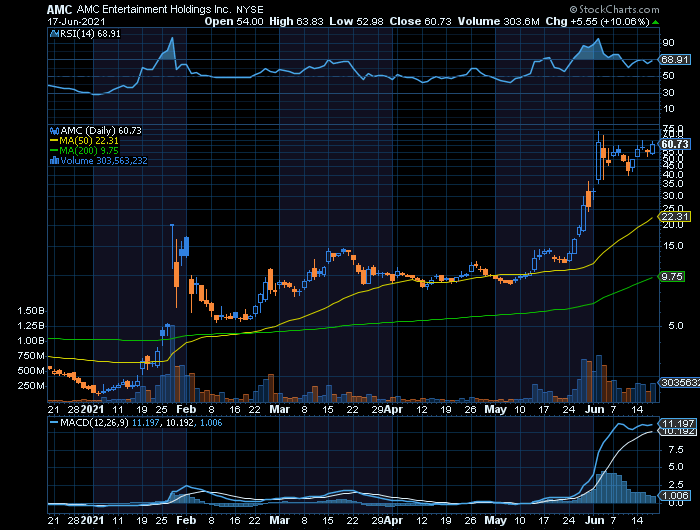Click the 5.0 MACD axis label
Viewport: 700px width, 530px height.
click(675, 467)
